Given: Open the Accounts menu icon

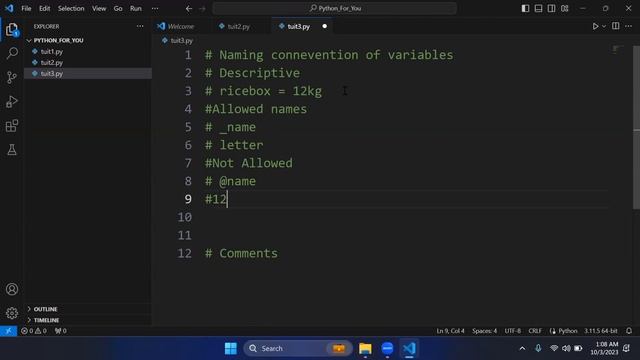Looking at the screenshot, I should pyautogui.click(x=12, y=289).
